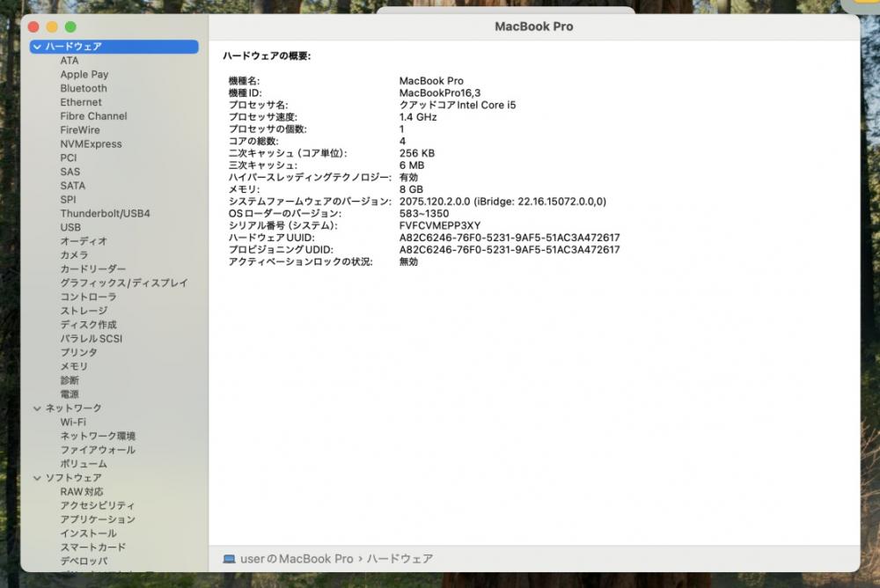Open the オーディオ entry
This screenshot has height=588, width=880.
(x=84, y=241)
